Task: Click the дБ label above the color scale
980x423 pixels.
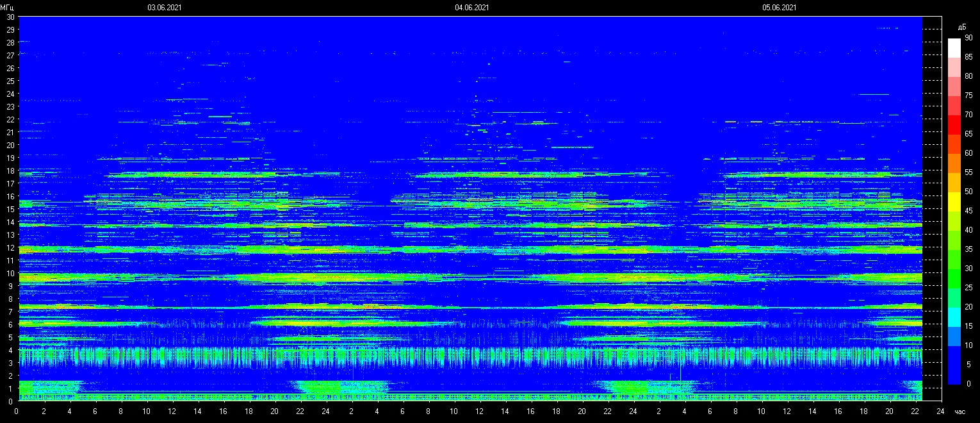Action: [x=961, y=27]
